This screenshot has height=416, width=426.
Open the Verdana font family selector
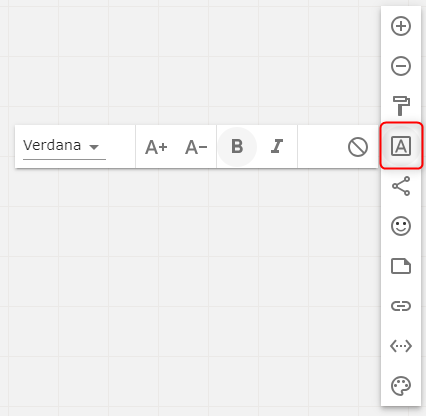pyautogui.click(x=64, y=147)
